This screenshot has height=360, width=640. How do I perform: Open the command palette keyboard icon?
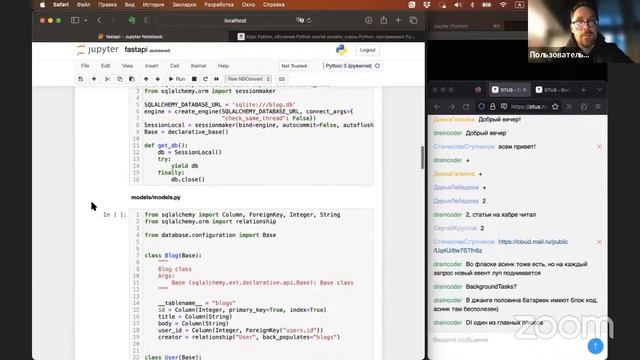pos(282,79)
